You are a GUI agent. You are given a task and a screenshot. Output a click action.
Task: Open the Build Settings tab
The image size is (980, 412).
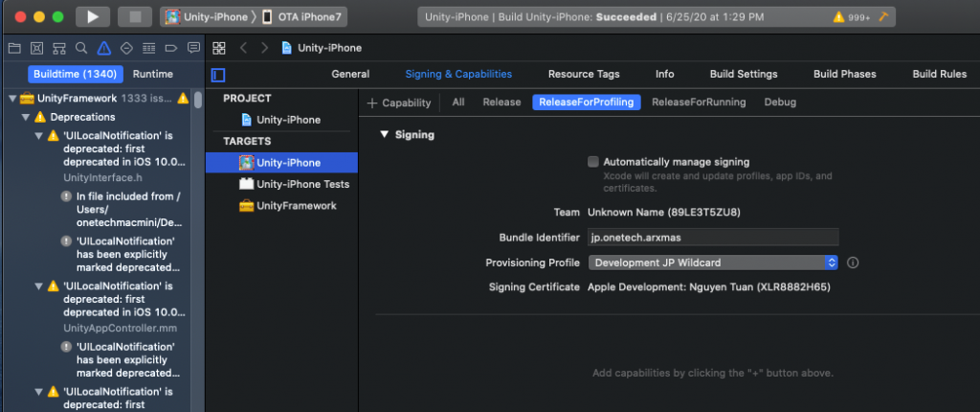click(x=744, y=74)
